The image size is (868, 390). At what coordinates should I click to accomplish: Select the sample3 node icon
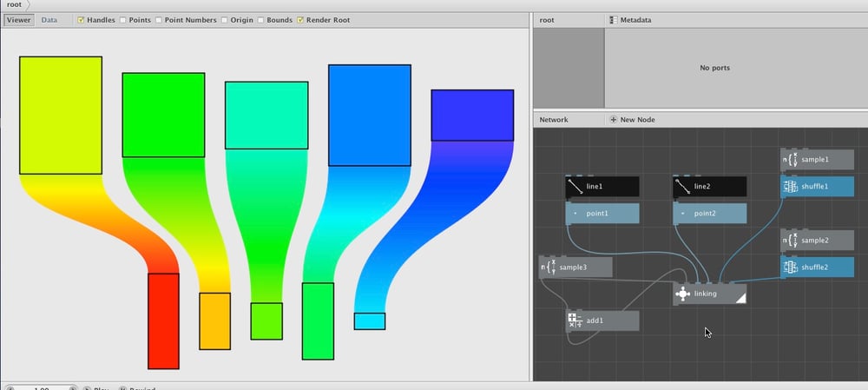coord(548,268)
